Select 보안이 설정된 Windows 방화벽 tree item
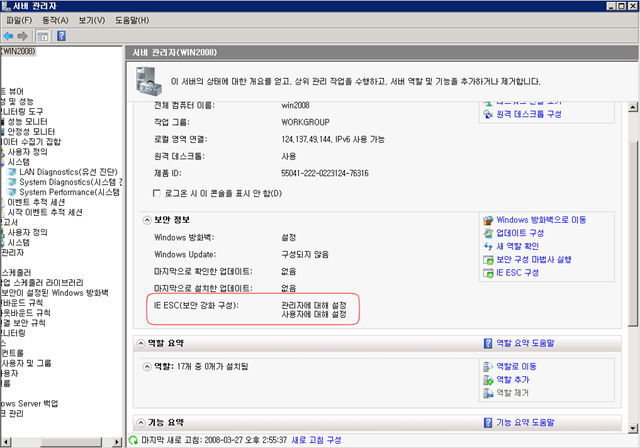 pyautogui.click(x=55, y=293)
